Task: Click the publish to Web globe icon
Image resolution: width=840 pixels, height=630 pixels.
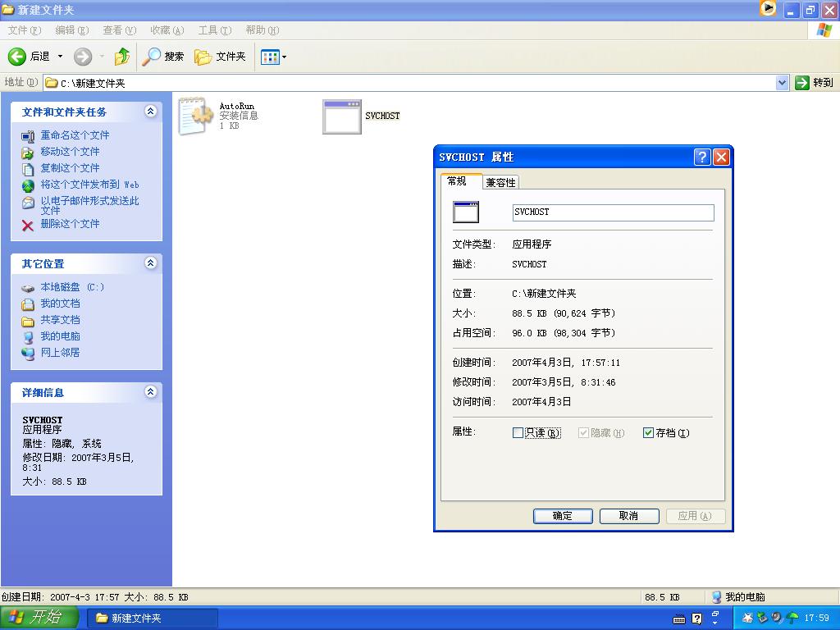Action: [x=28, y=186]
